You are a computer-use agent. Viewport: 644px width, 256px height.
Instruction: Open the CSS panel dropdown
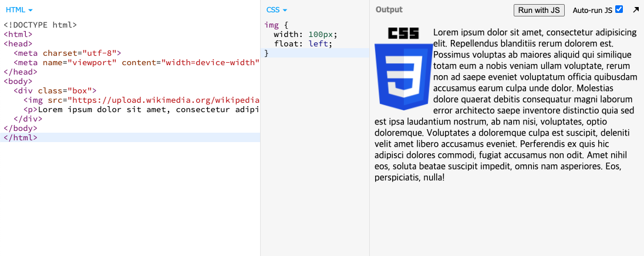277,10
